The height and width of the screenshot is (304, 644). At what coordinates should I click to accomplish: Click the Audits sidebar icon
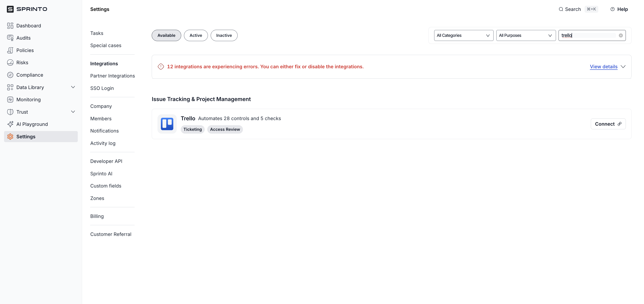(10, 38)
